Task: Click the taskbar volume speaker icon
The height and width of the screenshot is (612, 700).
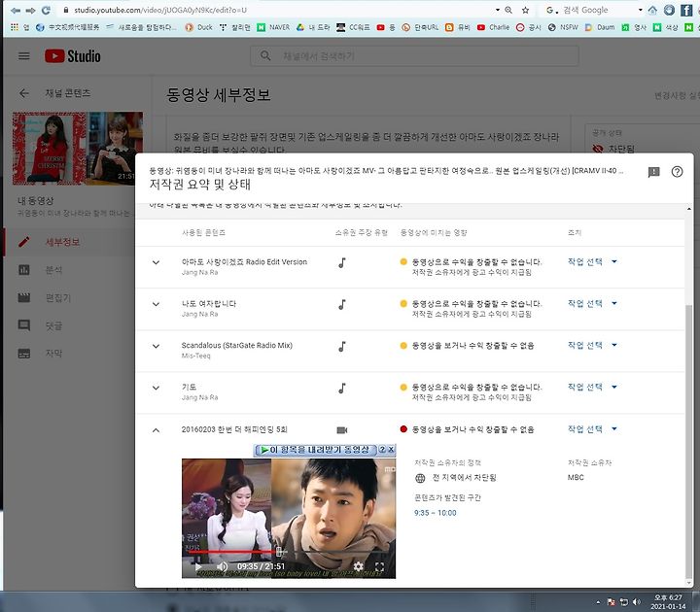Action: click(x=636, y=601)
